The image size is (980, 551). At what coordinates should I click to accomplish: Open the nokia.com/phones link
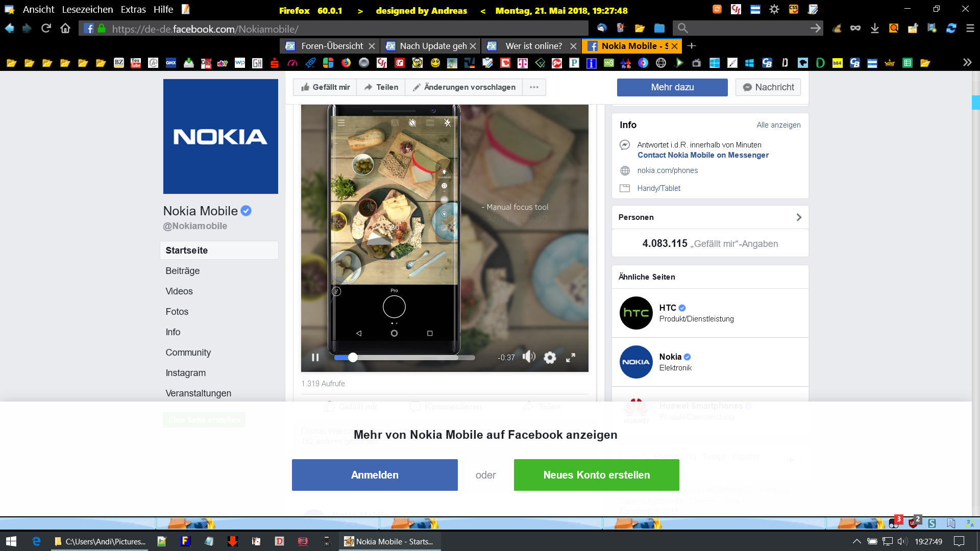click(x=667, y=170)
